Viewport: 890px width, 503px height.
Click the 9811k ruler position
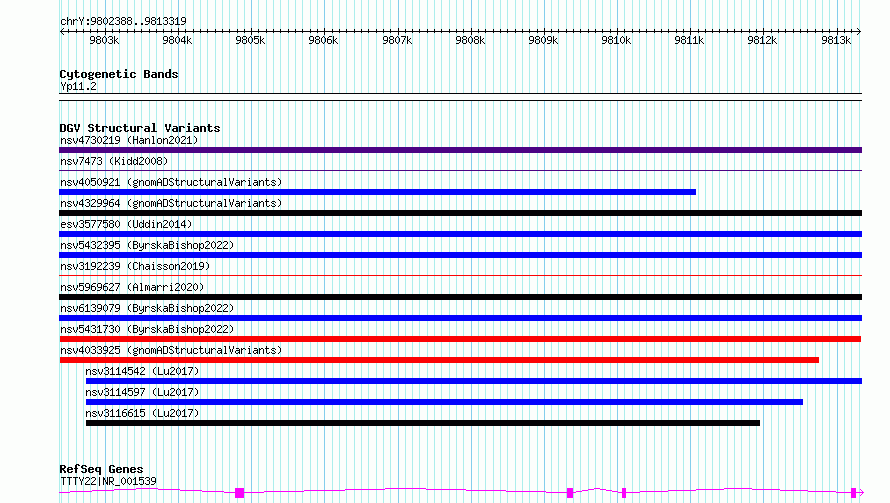(x=690, y=40)
